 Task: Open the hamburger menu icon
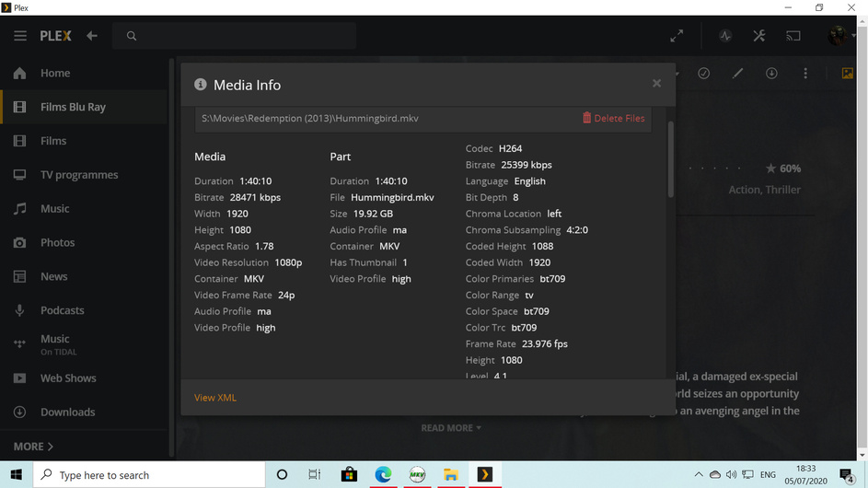[20, 36]
